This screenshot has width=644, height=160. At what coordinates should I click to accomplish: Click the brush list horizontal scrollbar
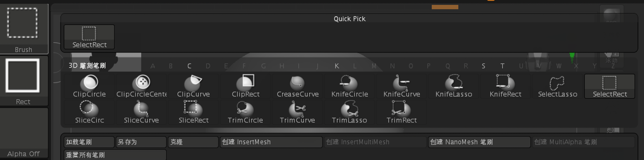[x=304, y=130]
